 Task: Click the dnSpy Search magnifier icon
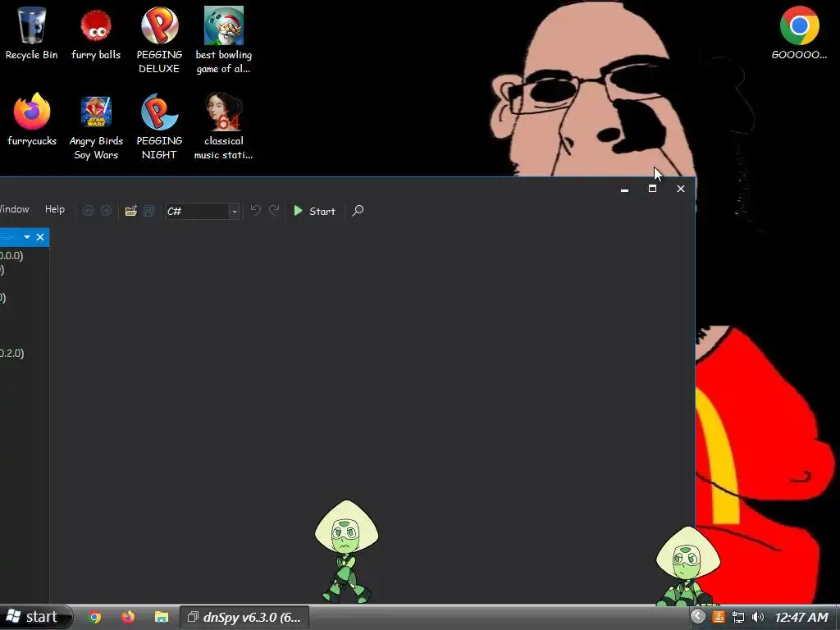point(358,211)
